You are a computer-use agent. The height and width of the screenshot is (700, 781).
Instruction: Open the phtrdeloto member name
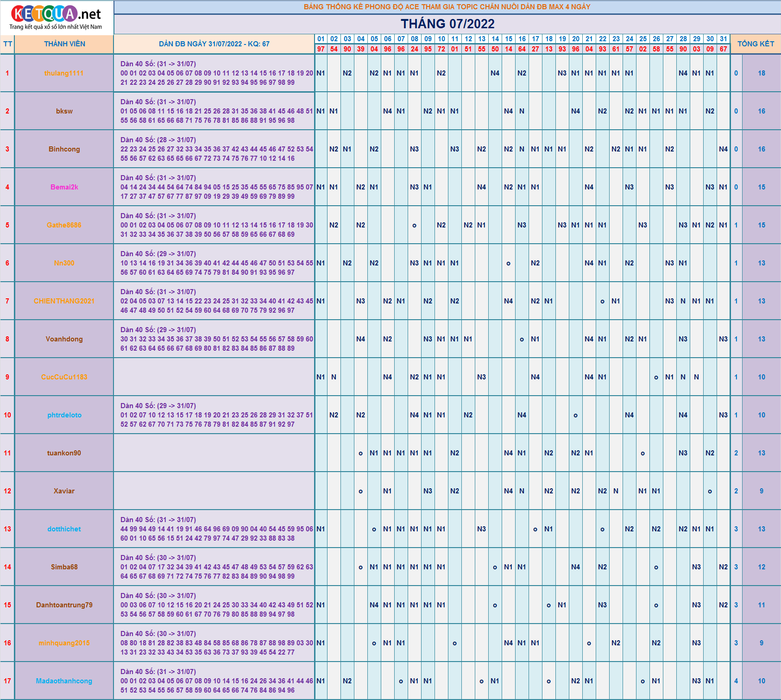[x=64, y=415]
